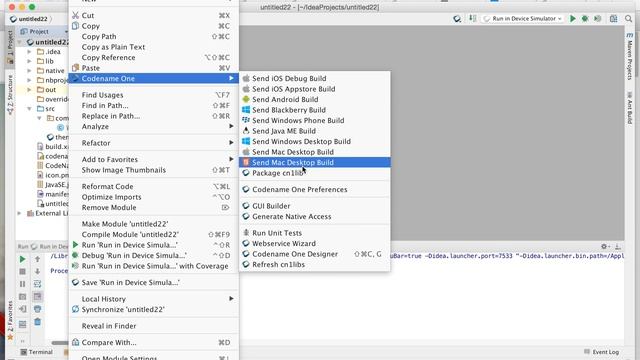The image size is (640, 360).
Task: Expand Add to Favorites submenu
Action: (153, 160)
